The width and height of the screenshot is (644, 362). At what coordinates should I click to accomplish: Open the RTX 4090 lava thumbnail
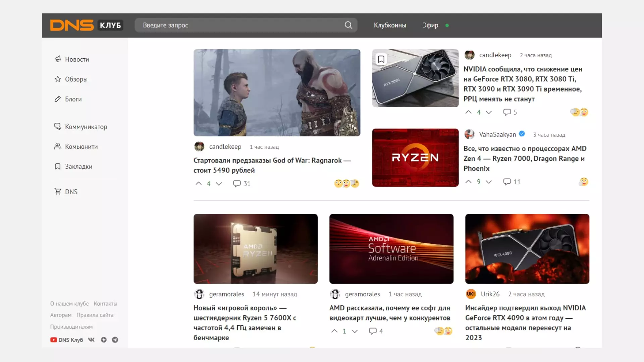tap(527, 249)
